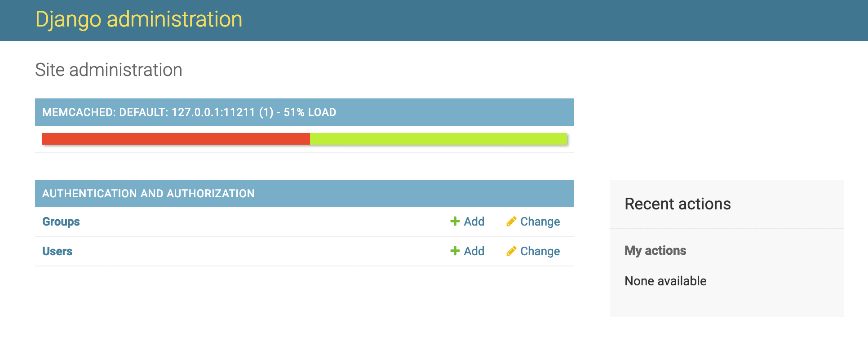
Task: Click the pencil icon in Users row
Action: (x=511, y=251)
